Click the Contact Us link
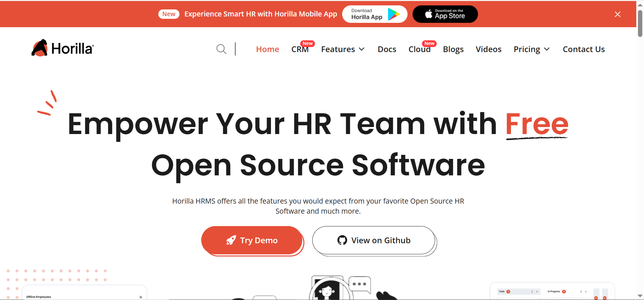 click(x=584, y=49)
